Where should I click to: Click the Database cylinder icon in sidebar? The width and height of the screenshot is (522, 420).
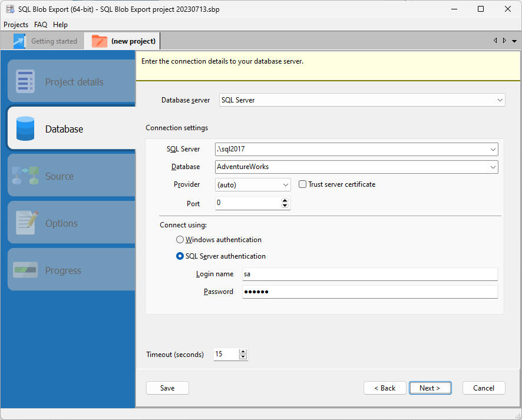coord(25,128)
